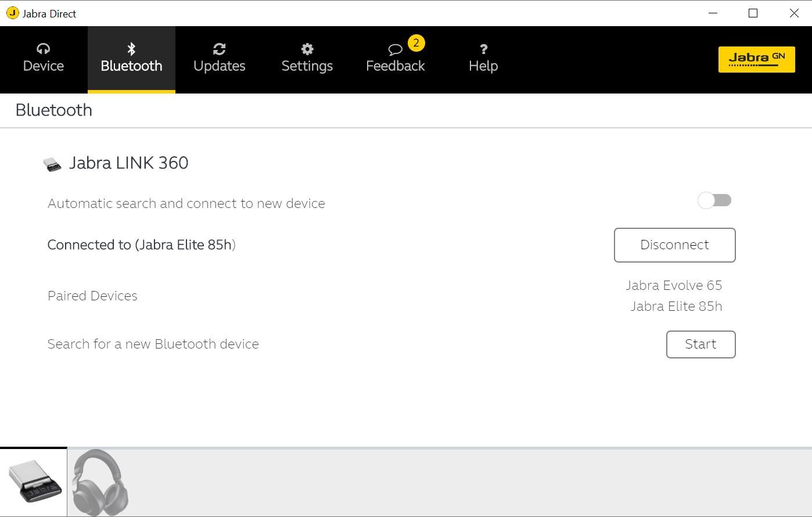Select the Jabra Elite 85h headset thumbnail

click(x=100, y=482)
